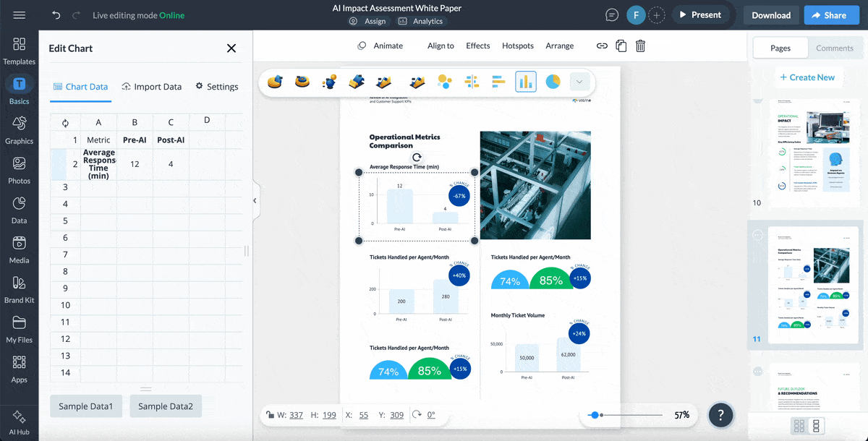868x441 pixels.
Task: Select the pie chart type in the chart toolbar
Action: pos(551,82)
